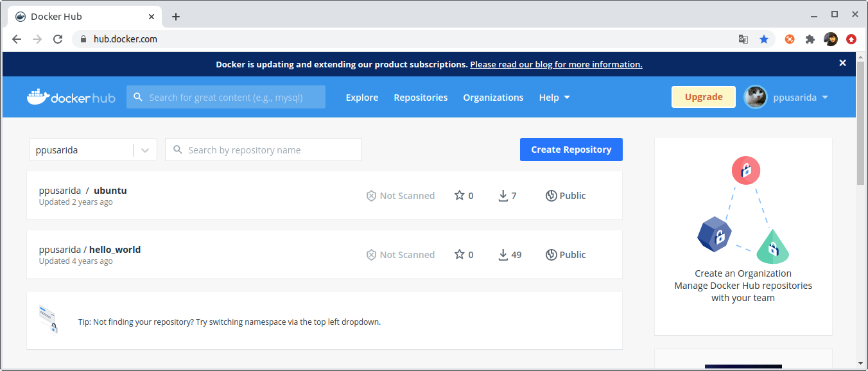Click the Not Scanned shield icon for hello_world

[x=371, y=255]
